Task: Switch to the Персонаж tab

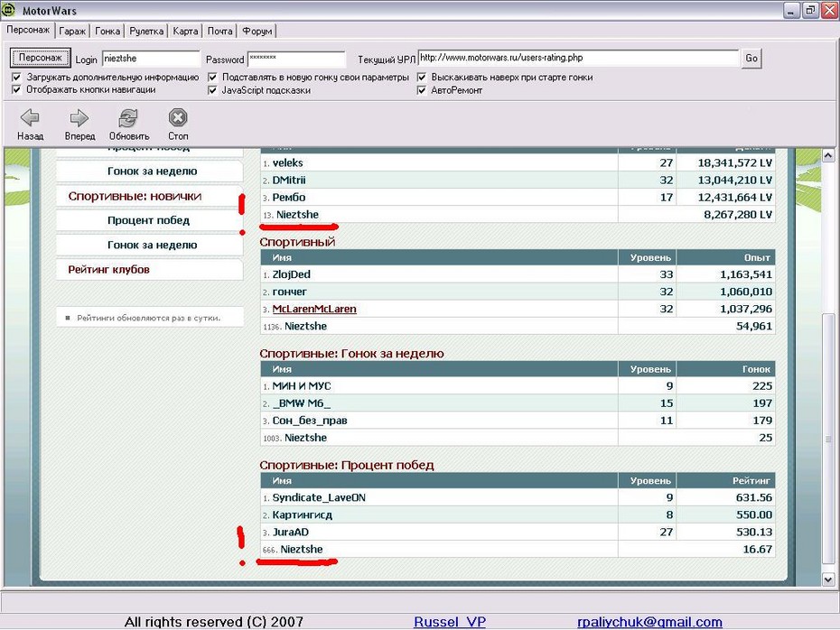Action: (x=28, y=30)
